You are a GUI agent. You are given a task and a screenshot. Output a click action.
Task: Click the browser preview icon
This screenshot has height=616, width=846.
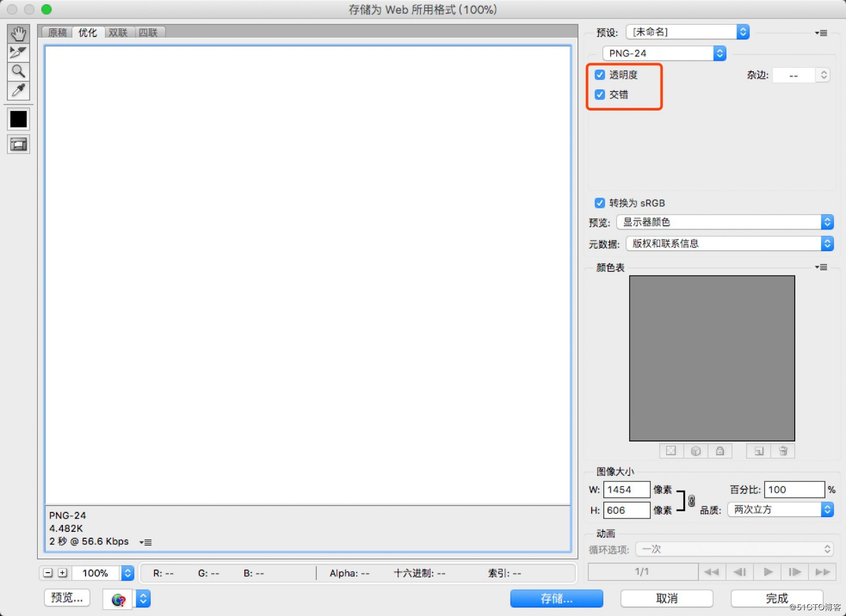click(x=118, y=600)
